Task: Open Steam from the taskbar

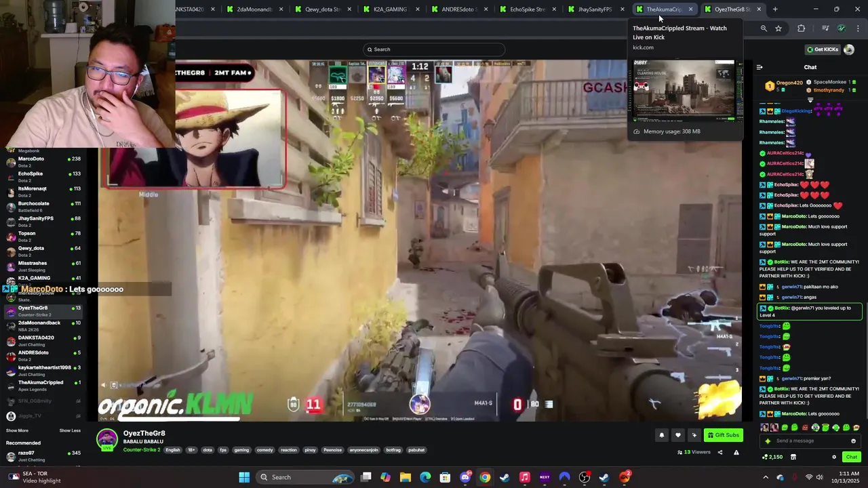Action: point(505,477)
